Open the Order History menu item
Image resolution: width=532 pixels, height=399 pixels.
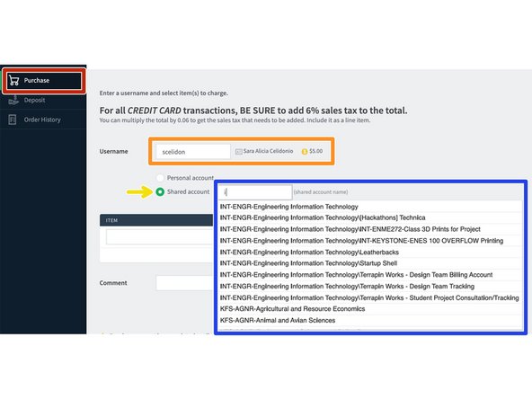tap(43, 120)
